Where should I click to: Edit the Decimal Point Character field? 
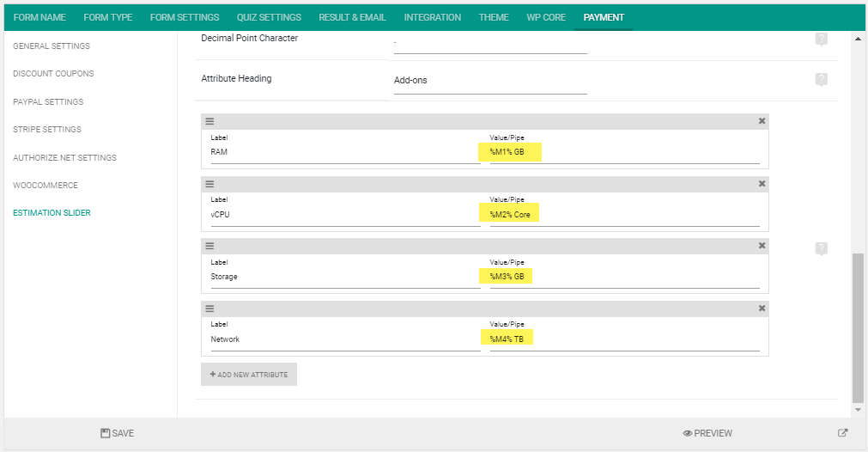(490, 43)
